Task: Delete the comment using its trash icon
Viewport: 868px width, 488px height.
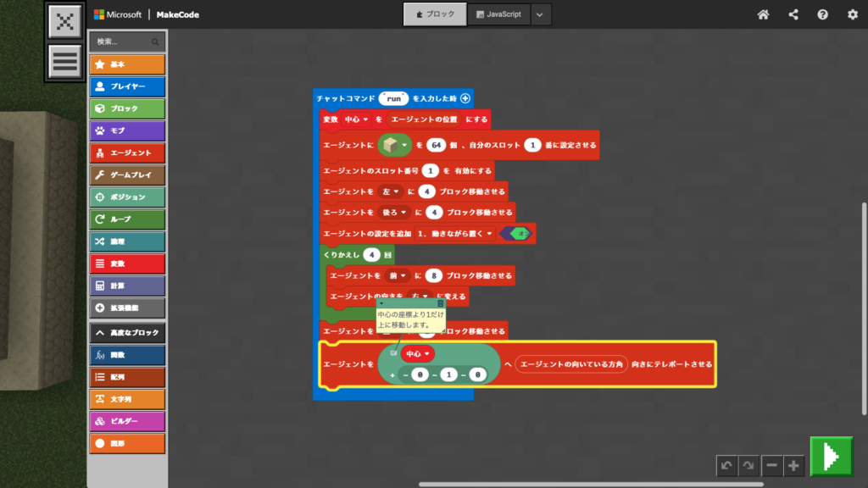Action: point(440,303)
